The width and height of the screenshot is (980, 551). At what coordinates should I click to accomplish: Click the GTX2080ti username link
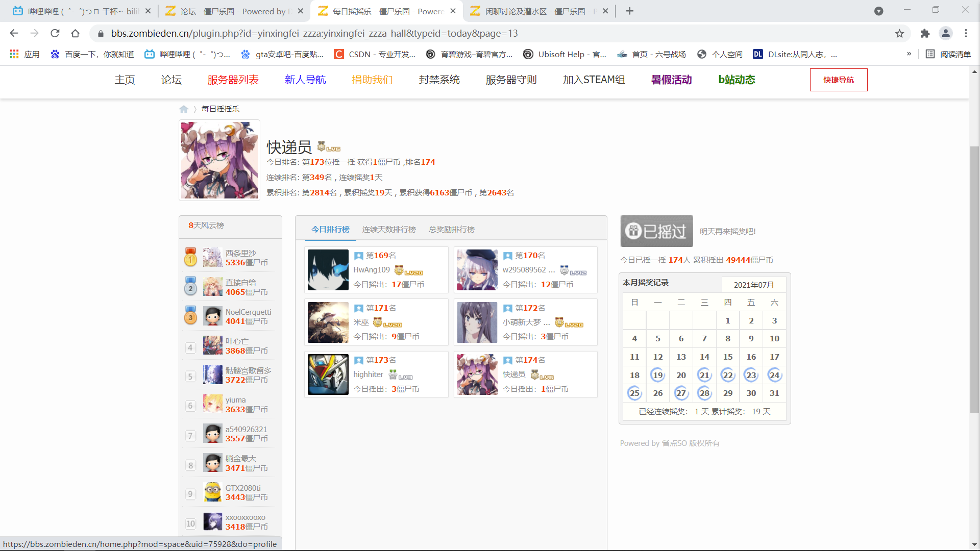[243, 488]
